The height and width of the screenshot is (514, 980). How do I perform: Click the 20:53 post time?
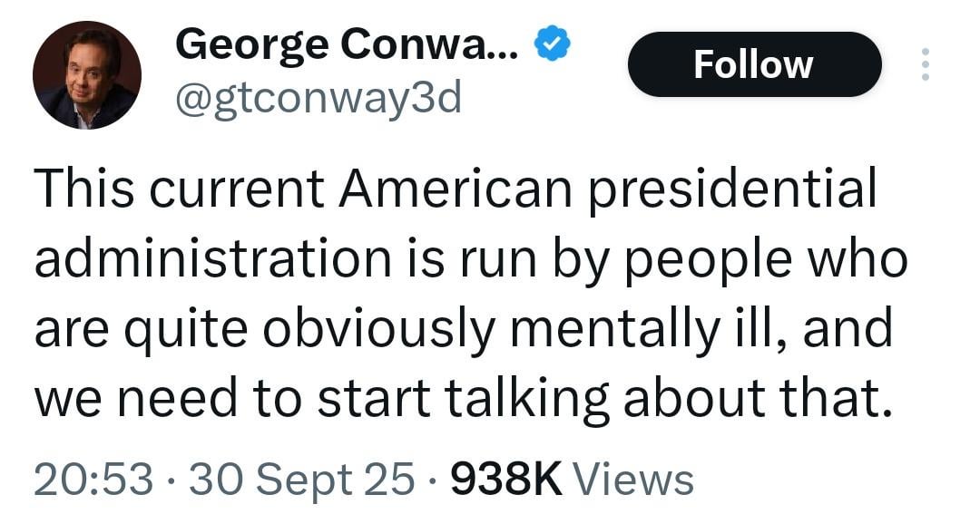[93, 479]
